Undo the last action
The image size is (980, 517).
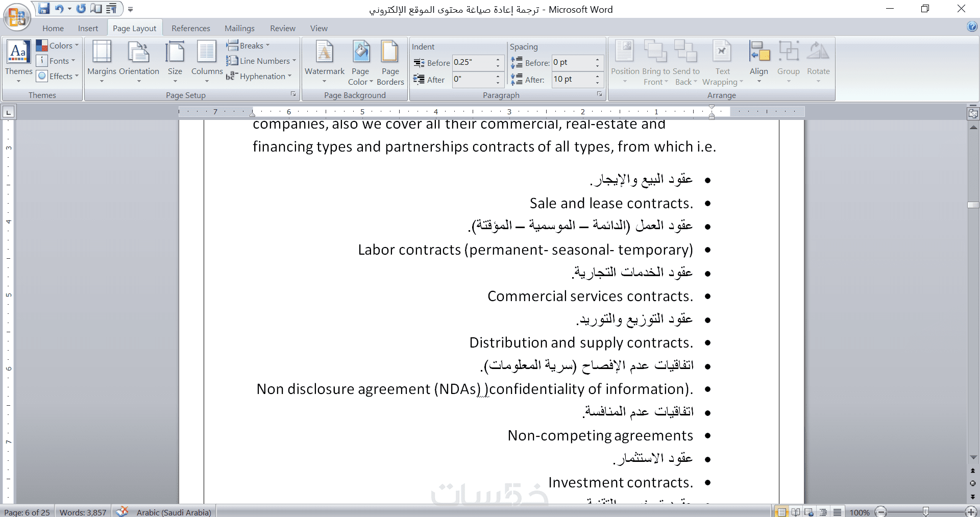point(59,9)
